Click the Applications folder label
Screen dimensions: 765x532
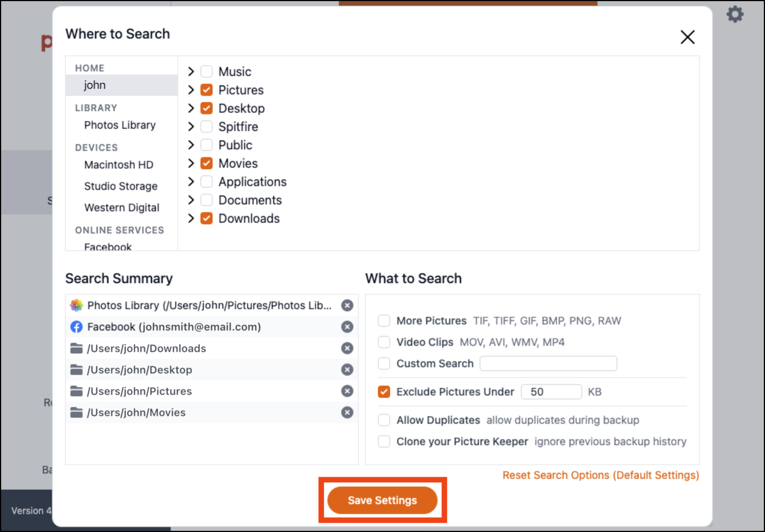coord(252,182)
